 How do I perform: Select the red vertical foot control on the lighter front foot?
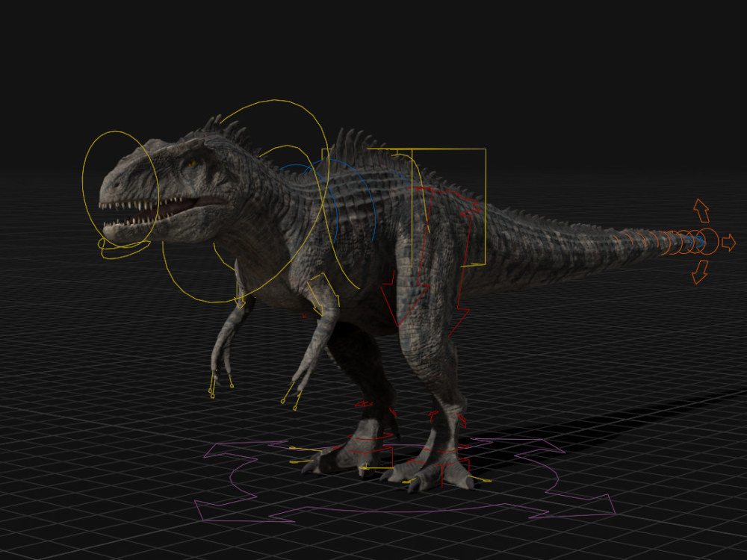[x=441, y=475]
